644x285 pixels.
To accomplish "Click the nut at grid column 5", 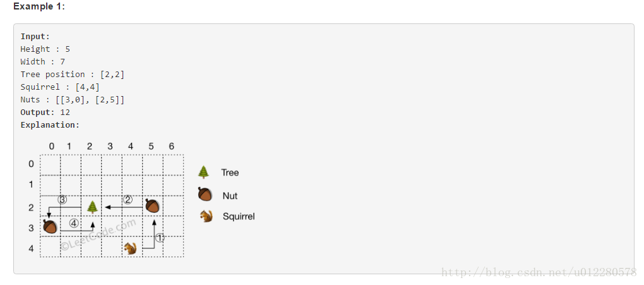I will click(152, 205).
